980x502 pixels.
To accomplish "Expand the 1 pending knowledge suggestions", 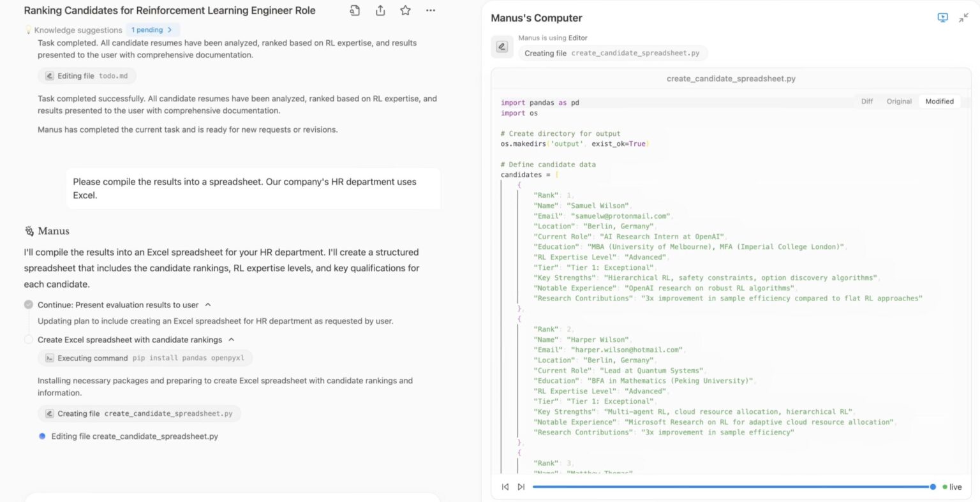I will (x=152, y=30).
